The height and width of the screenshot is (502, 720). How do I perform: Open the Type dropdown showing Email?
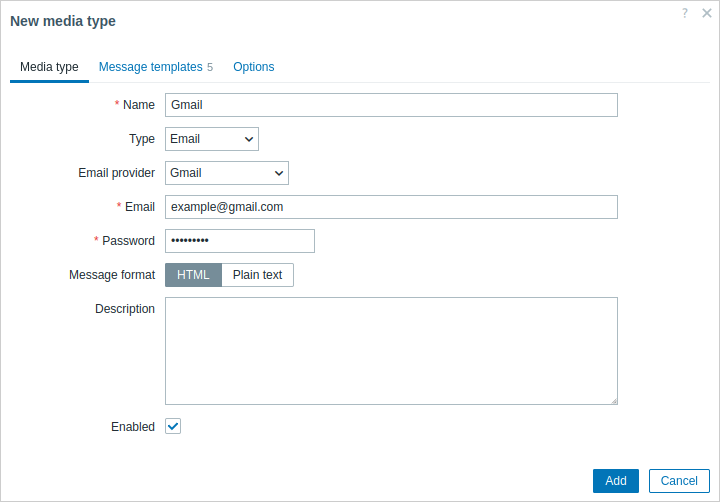pyautogui.click(x=212, y=139)
